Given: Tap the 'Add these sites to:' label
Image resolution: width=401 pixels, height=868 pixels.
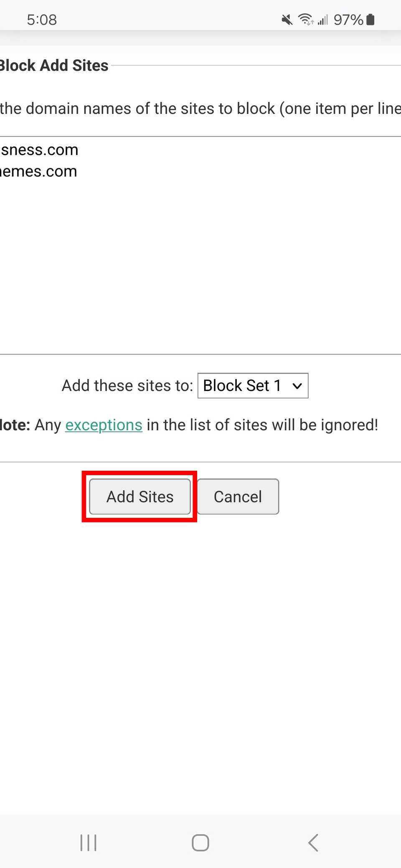Looking at the screenshot, I should click(x=127, y=385).
